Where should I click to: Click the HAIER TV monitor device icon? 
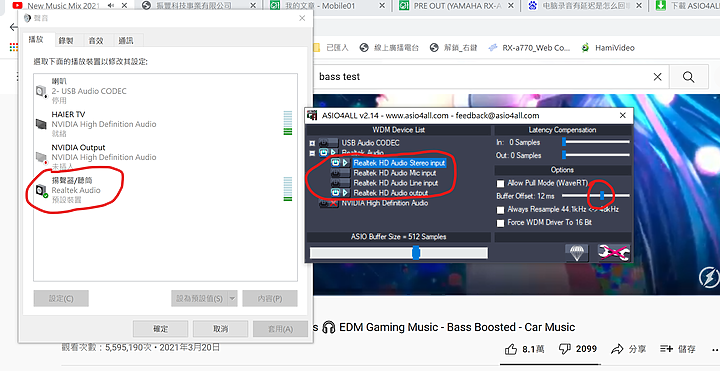point(41,124)
